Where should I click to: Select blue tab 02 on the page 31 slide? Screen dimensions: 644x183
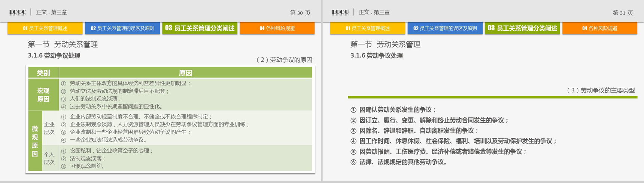445,28
